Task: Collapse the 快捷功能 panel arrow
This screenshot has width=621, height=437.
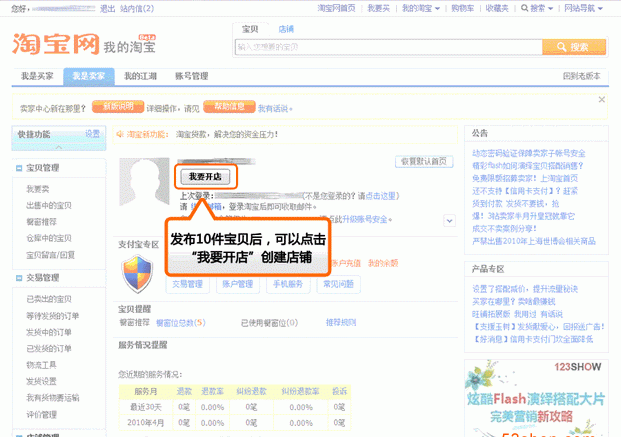Action: click(59, 147)
